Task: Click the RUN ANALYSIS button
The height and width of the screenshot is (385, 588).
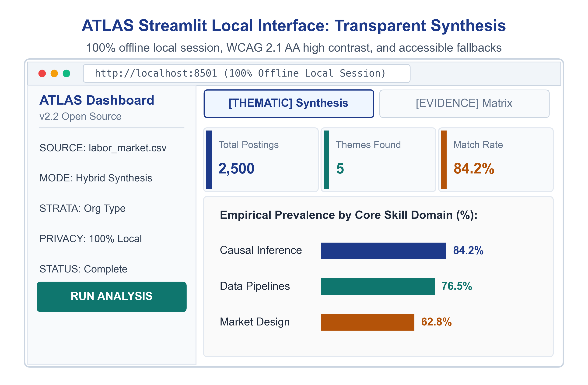Action: pyautogui.click(x=112, y=297)
